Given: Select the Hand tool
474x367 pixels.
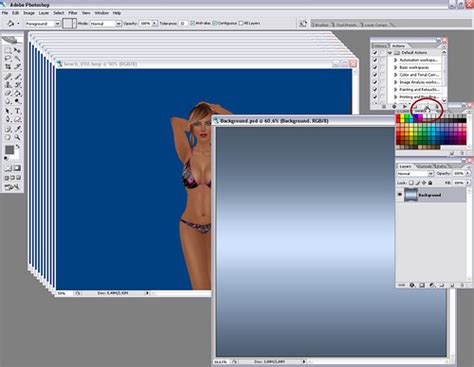Looking at the screenshot, I should tap(8, 137).
